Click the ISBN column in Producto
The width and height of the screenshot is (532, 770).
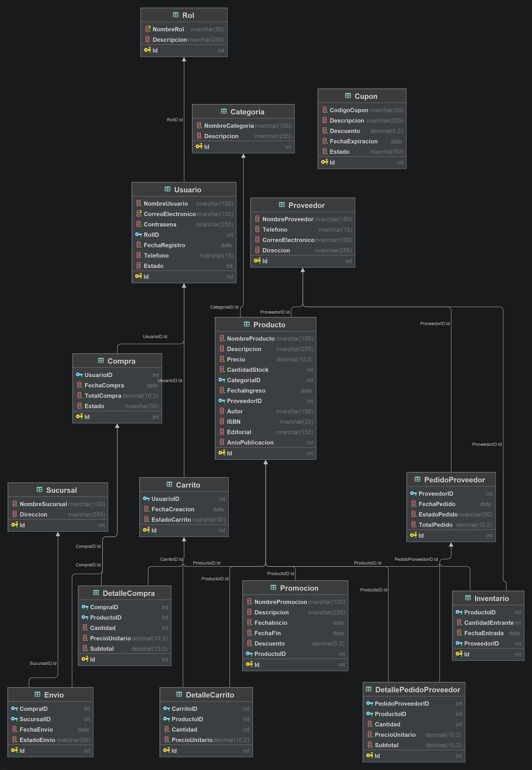tap(266, 422)
